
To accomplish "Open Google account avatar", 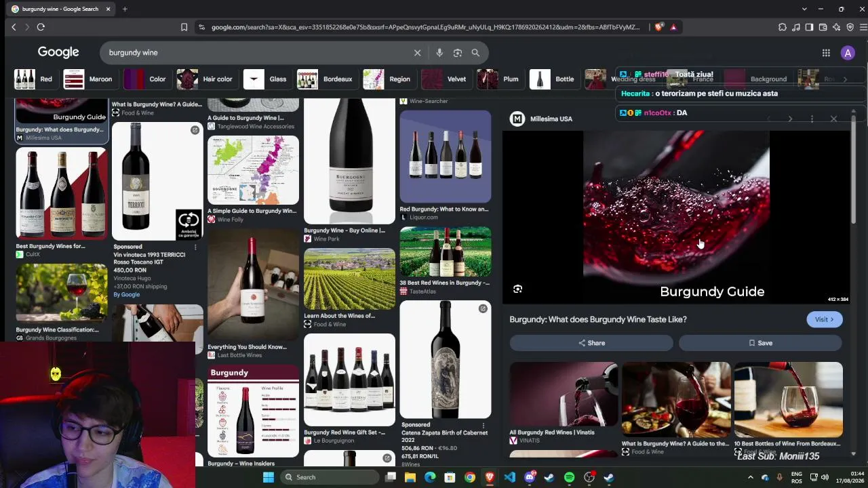I will pos(848,53).
